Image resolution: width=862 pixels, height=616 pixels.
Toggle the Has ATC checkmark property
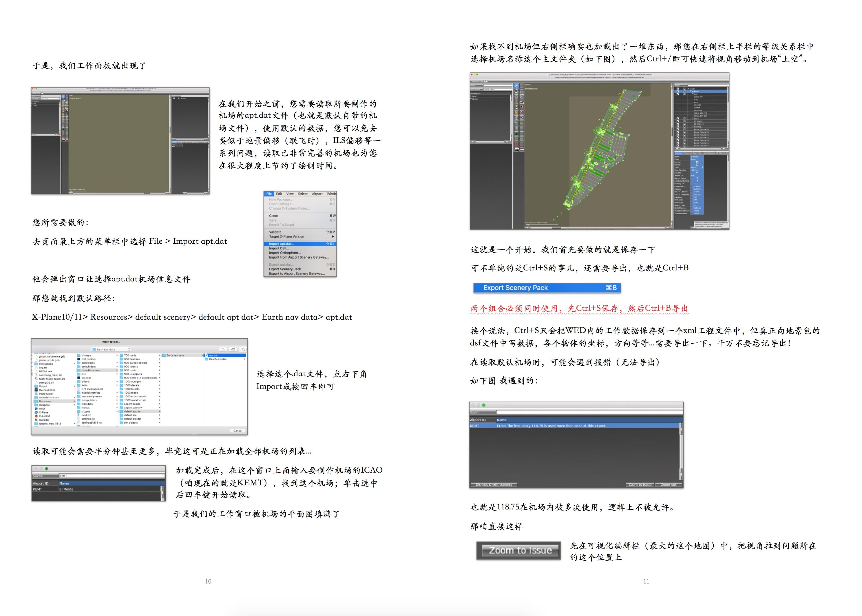click(x=697, y=173)
